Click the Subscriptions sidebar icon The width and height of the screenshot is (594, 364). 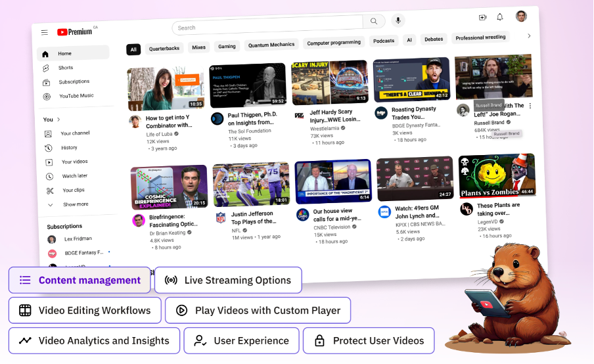[46, 83]
